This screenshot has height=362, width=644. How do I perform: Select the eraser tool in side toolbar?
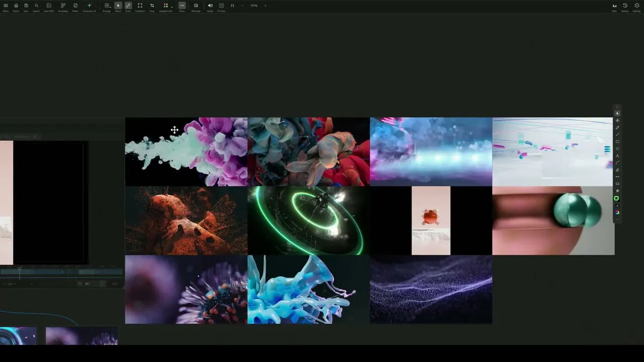(617, 170)
